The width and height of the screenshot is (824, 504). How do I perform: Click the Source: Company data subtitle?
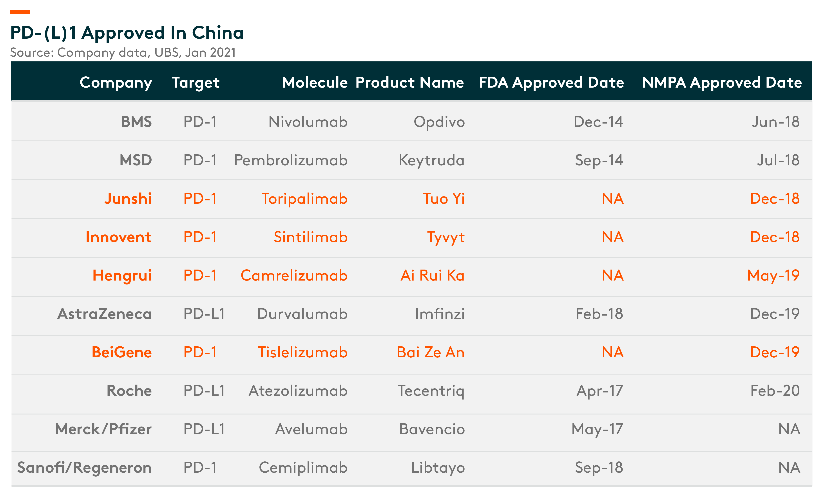[x=123, y=52]
